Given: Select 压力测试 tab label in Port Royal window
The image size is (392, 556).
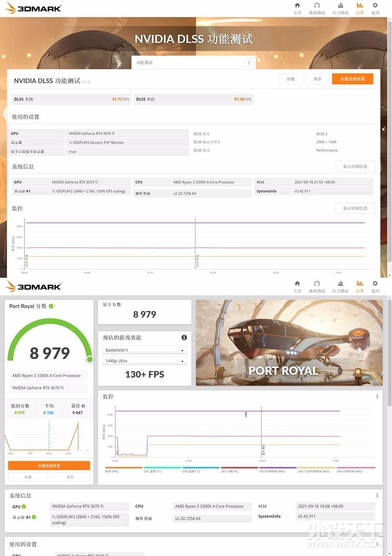Looking at the screenshot, I should 341,291.
